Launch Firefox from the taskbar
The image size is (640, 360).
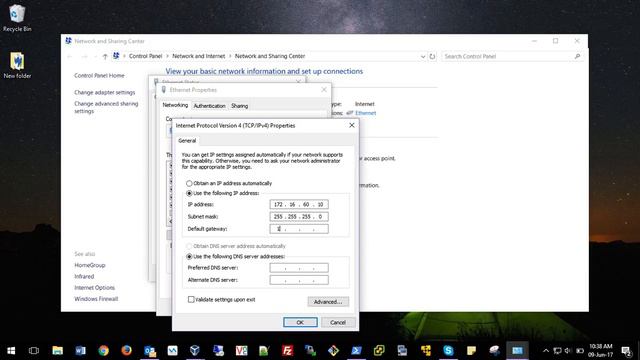point(126,351)
